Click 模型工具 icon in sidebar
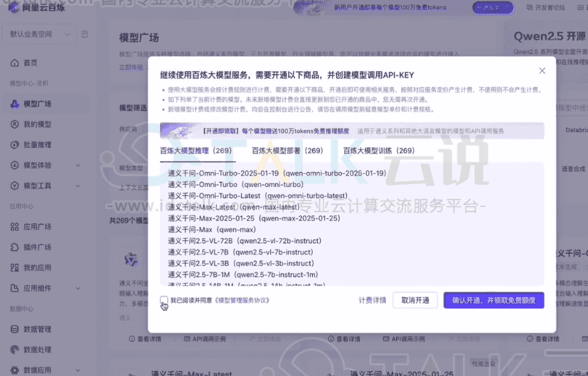This screenshot has height=376, width=588. coord(14,186)
